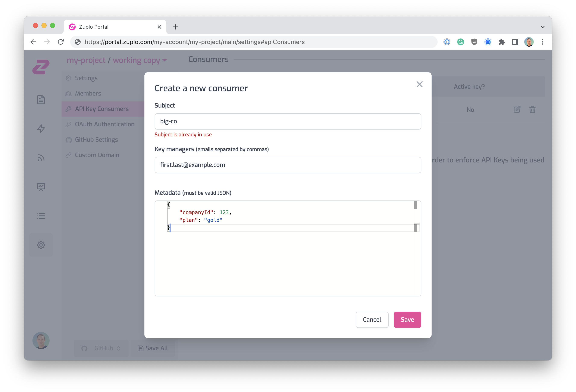
Task: Open the RSS feed sidebar icon
Action: (41, 158)
